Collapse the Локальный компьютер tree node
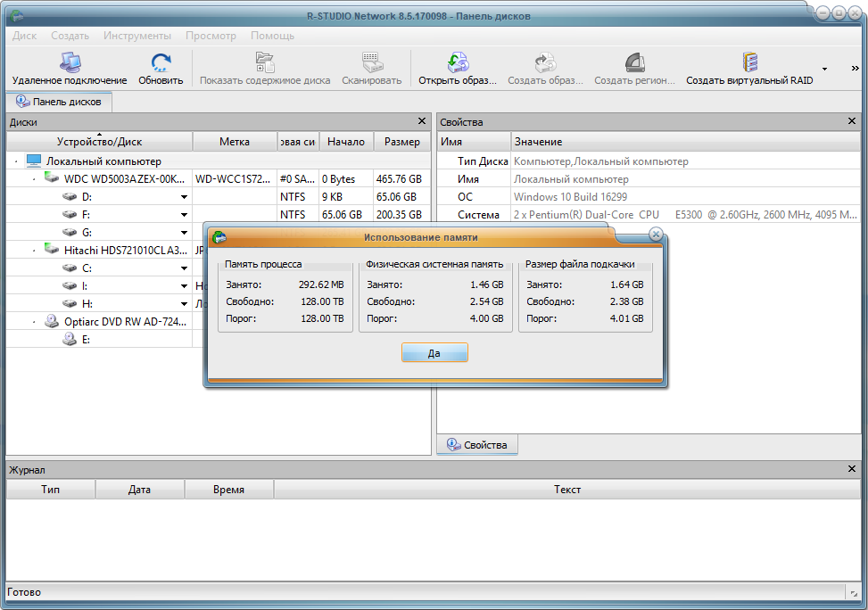868x610 pixels. pyautogui.click(x=16, y=161)
